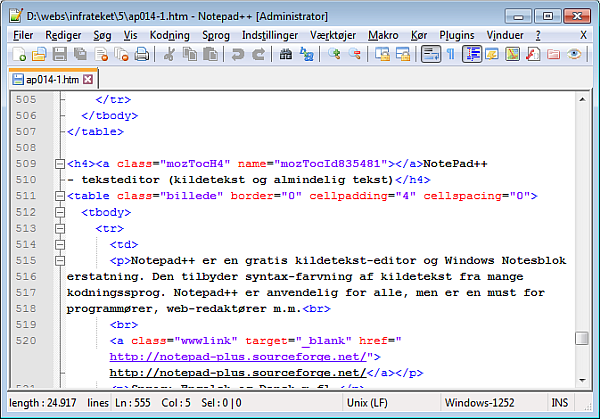Open the Sprog menu
The image size is (600, 419).
click(216, 36)
